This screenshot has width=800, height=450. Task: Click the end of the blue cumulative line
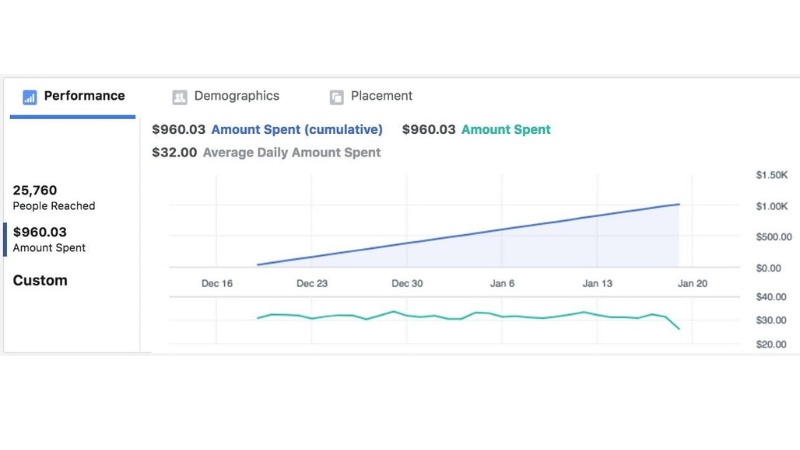click(679, 204)
